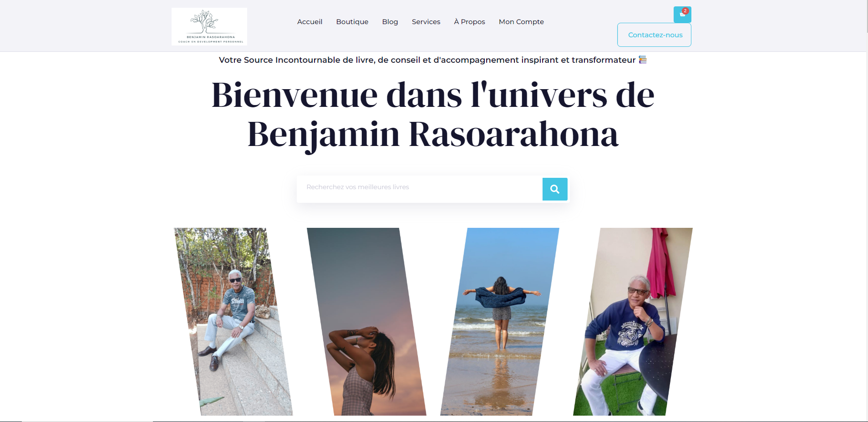The height and width of the screenshot is (422, 868).
Task: Click the magnifying glass search button
Action: coord(555,189)
